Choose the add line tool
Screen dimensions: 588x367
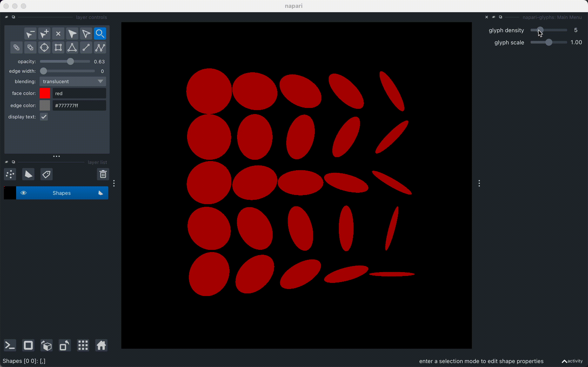[86, 47]
